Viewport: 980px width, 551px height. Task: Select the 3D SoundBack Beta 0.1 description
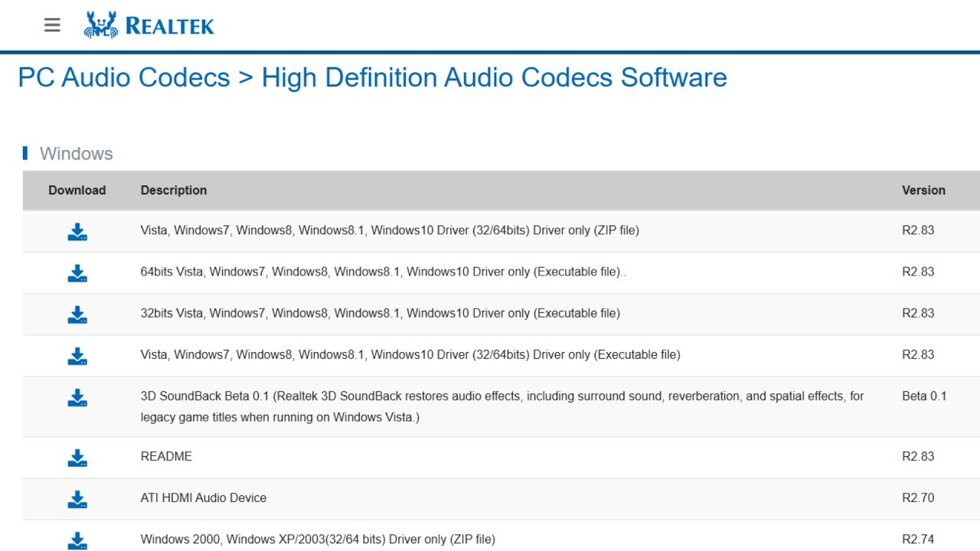click(502, 406)
